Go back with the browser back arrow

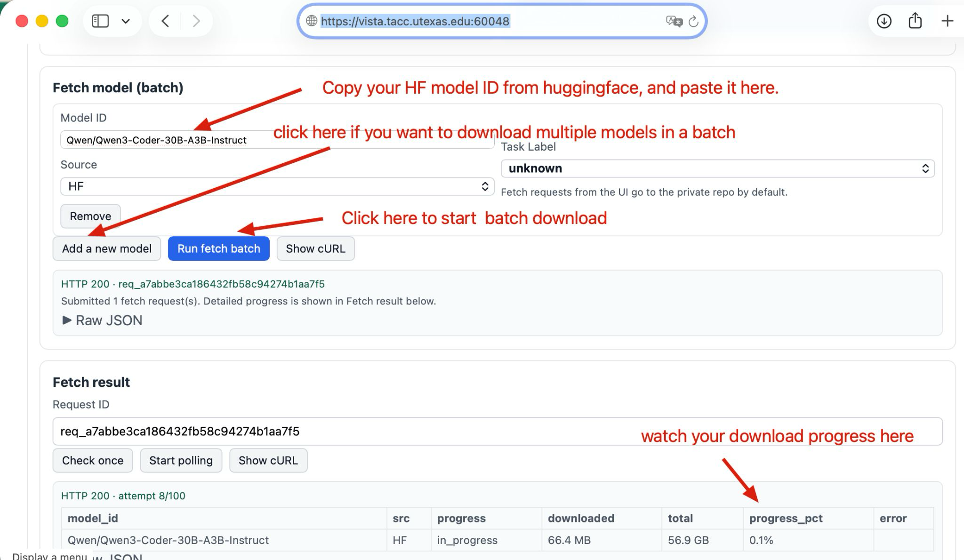(165, 21)
